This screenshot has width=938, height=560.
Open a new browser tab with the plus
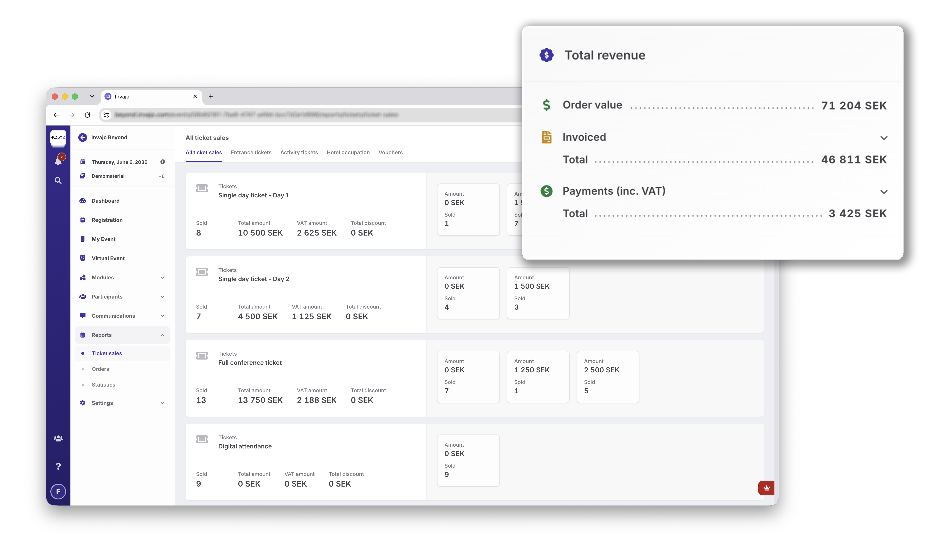[211, 97]
